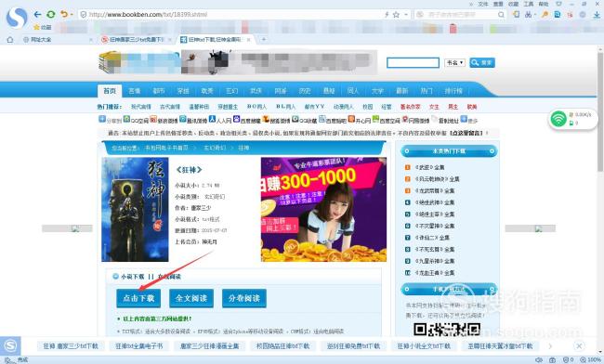Screen dimensions: 604x364
Task: Show more suggestions with right chevron
Action: [x=550, y=346]
